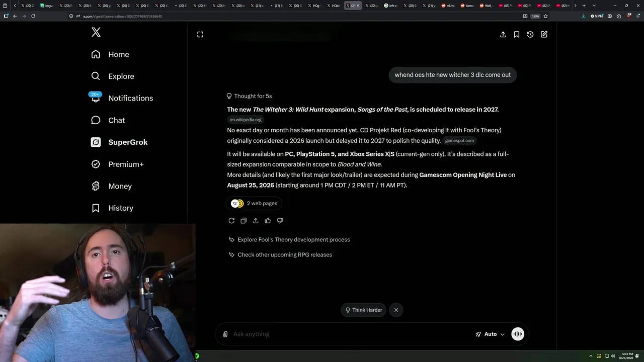This screenshot has width=644, height=362.
Task: Click the fullscreen expand icon above the conversation
Action: coord(200,34)
